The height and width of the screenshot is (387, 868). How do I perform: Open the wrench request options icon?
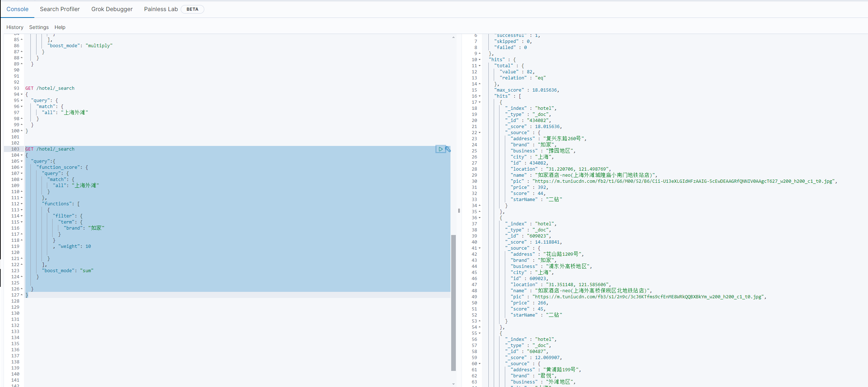point(448,149)
